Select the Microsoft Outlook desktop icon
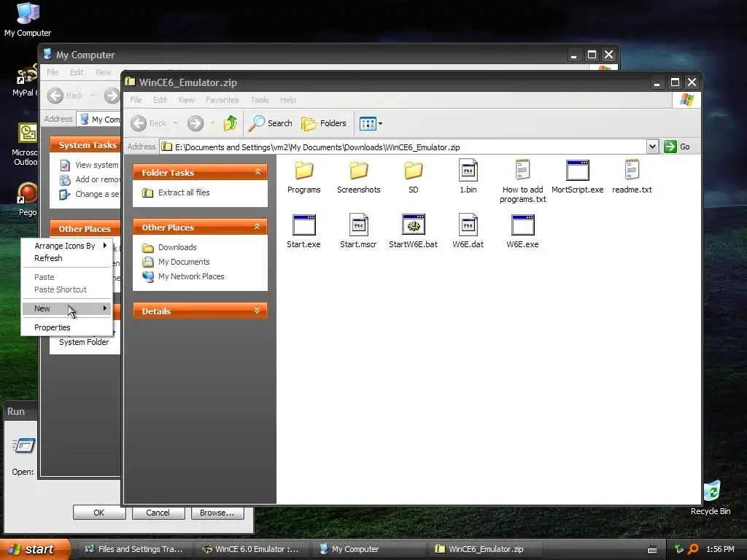This screenshot has height=560, width=747. click(26, 144)
